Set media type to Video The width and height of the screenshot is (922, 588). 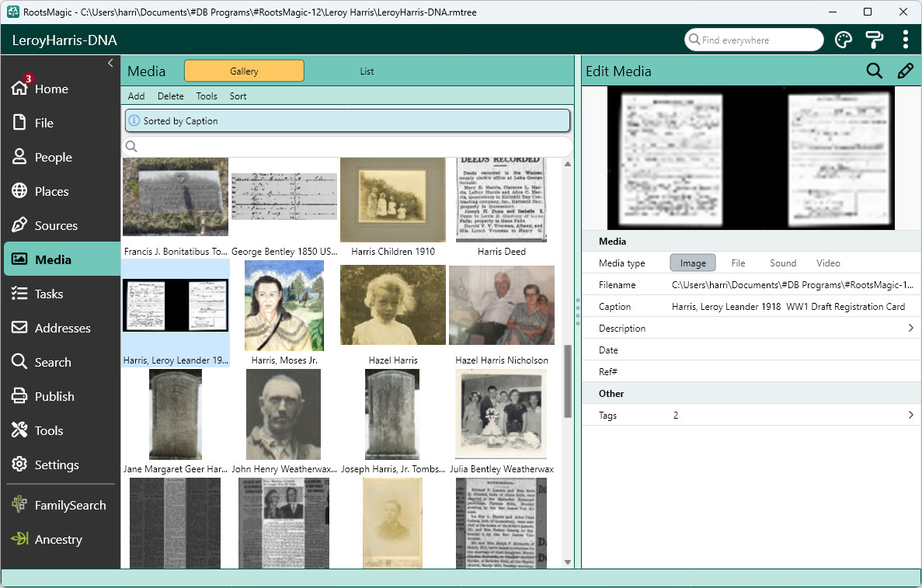click(828, 263)
